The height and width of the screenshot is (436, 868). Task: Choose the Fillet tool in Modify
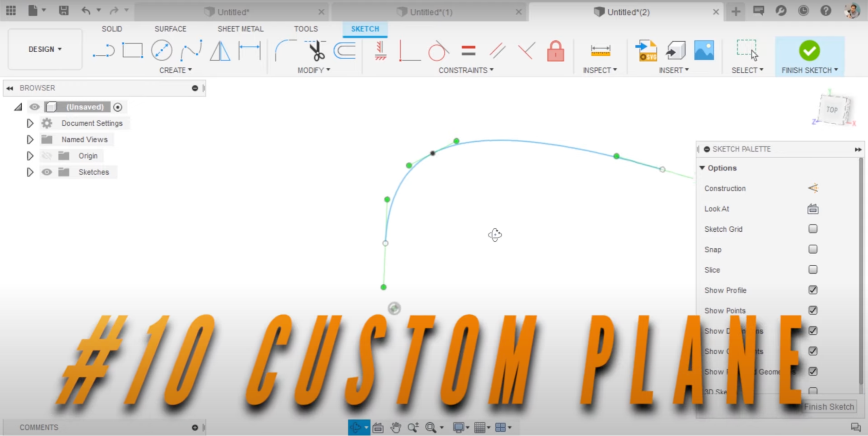[x=285, y=50]
